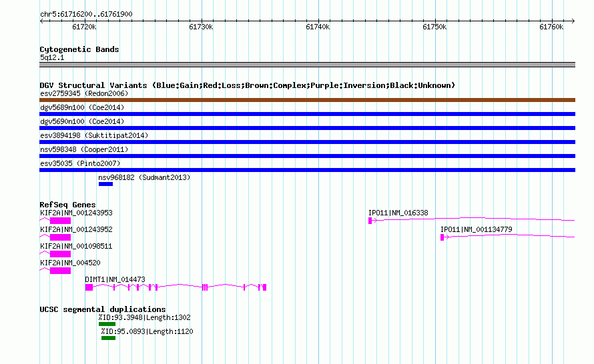Click the last DIMT1 exon at the gene's right end
Screen dimensions: 594x364
(264, 287)
